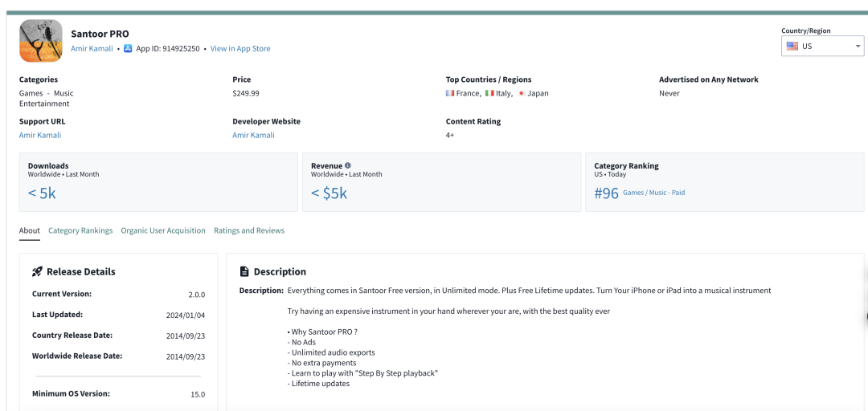Click the Current Version value 2.0.0
Image resolution: width=868 pixels, height=411 pixels.
197,295
